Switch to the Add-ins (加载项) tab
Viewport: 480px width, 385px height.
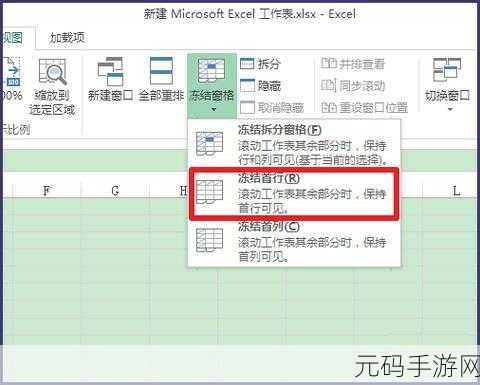pyautogui.click(x=67, y=37)
